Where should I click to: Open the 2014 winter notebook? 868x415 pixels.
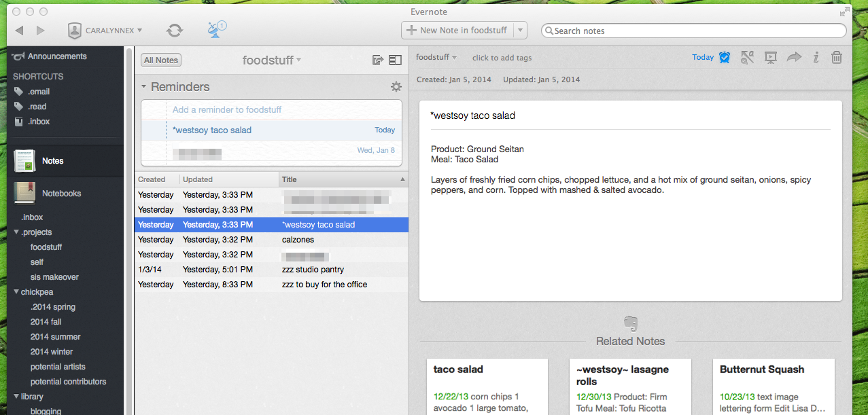[x=52, y=352]
